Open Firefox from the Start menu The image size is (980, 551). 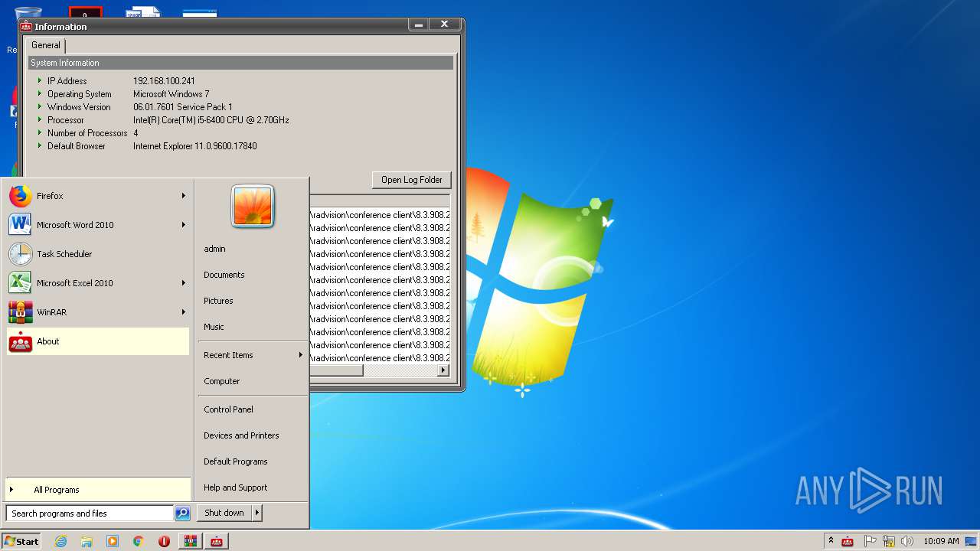coord(98,196)
